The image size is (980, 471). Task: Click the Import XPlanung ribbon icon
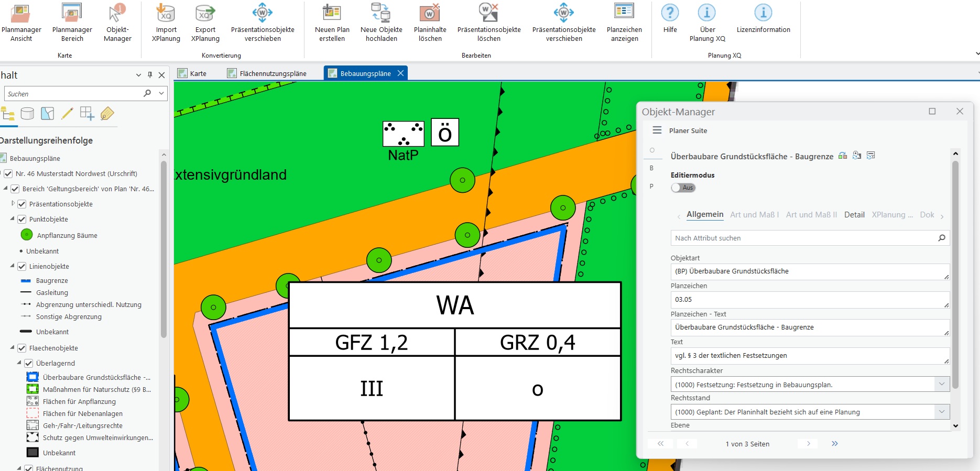tap(166, 13)
